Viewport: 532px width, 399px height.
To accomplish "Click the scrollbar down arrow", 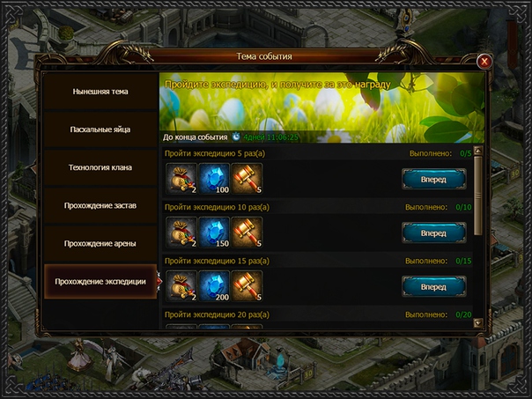I will click(478, 322).
